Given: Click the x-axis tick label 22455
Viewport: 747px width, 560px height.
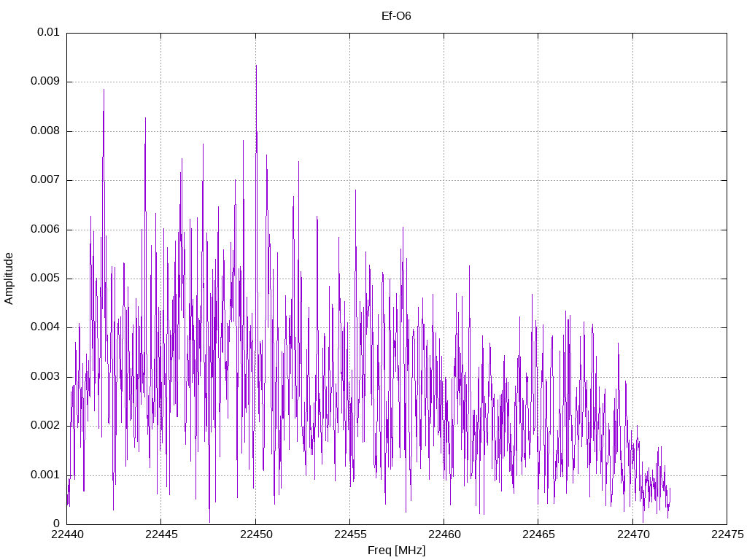Looking at the screenshot, I should (349, 534).
